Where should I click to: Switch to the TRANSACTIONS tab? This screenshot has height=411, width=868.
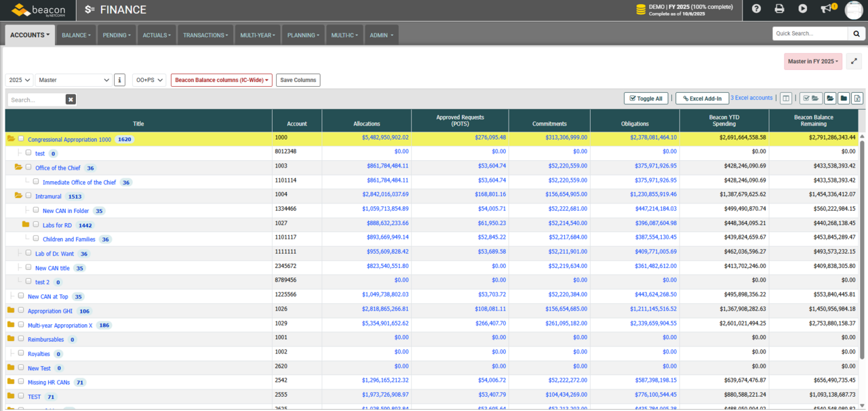pyautogui.click(x=205, y=35)
